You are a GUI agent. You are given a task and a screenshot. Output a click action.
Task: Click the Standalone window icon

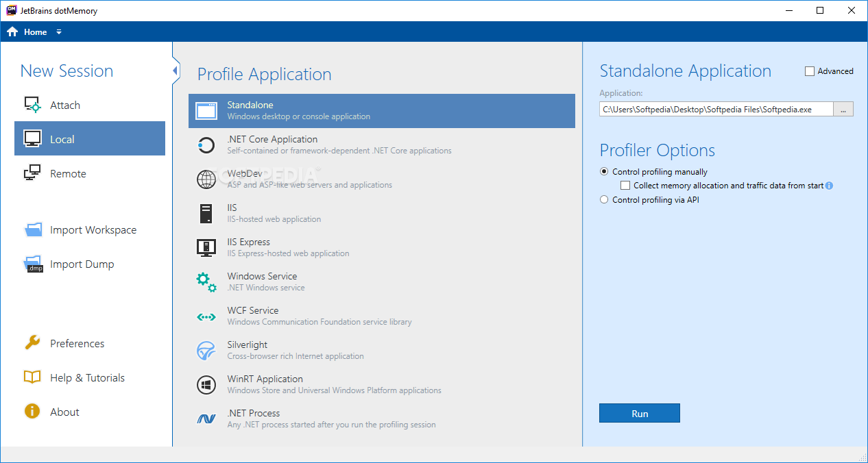pos(206,111)
